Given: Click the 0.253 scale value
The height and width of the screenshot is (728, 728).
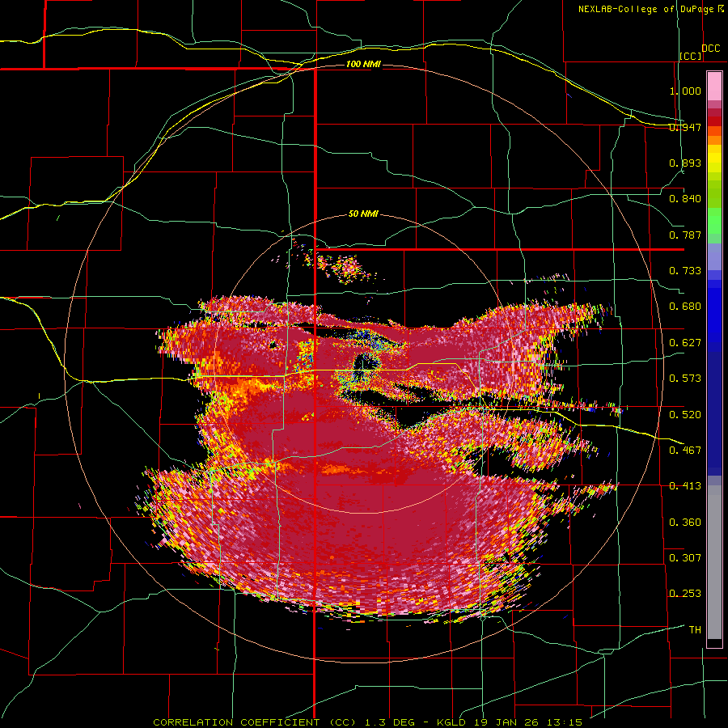Looking at the screenshot, I should 685,594.
